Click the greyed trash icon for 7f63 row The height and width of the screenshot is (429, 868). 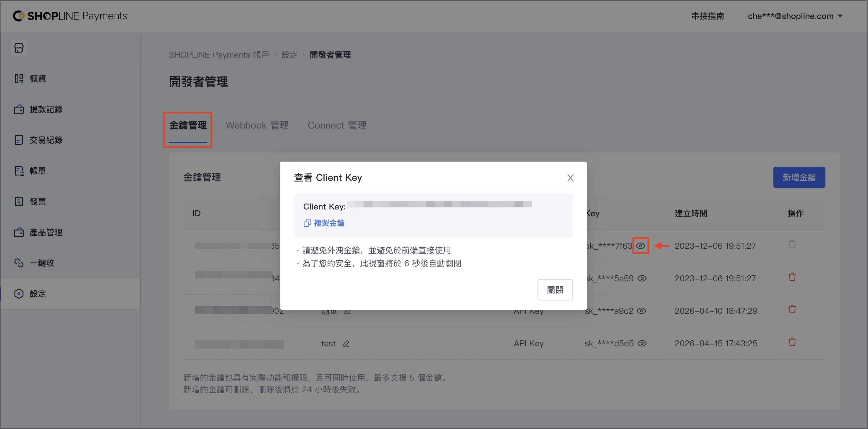792,244
